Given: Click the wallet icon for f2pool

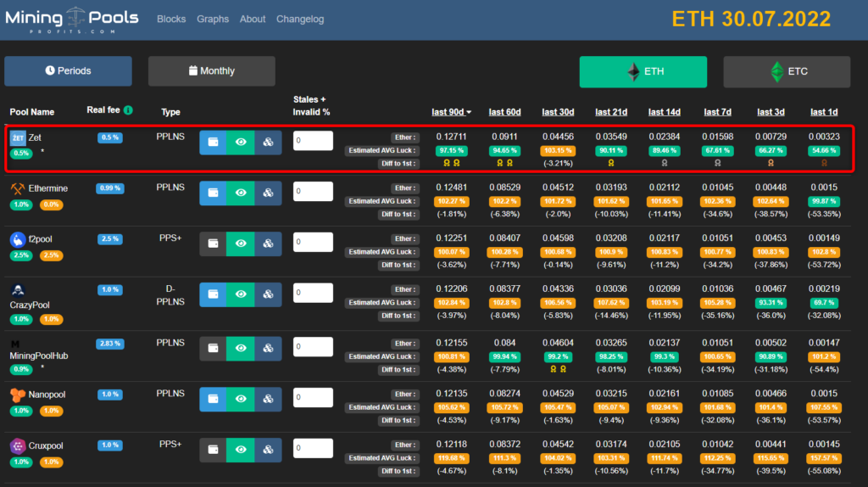Looking at the screenshot, I should [x=214, y=243].
